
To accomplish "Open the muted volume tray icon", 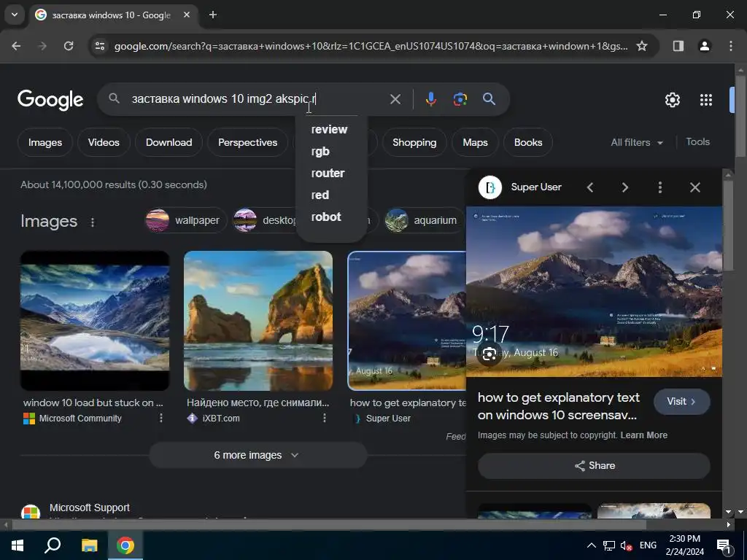I will 626,545.
